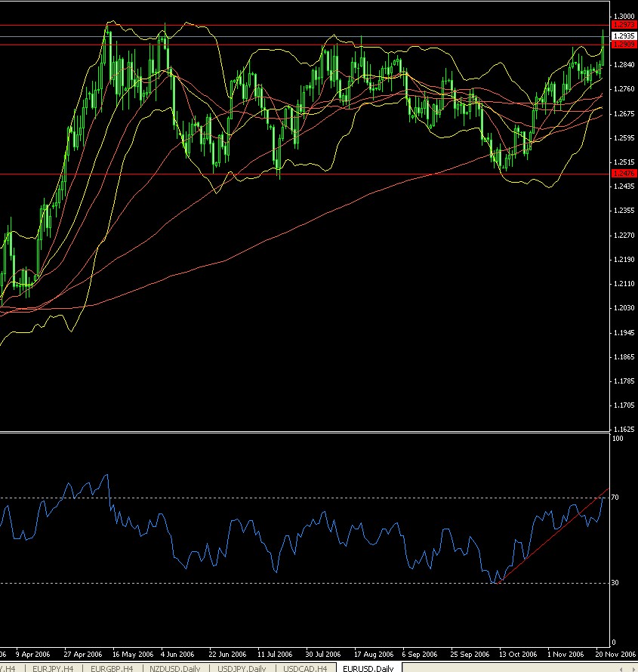The height and width of the screenshot is (672, 638).
Task: Select the USDCAD.H4 chart tab
Action: [x=305, y=668]
